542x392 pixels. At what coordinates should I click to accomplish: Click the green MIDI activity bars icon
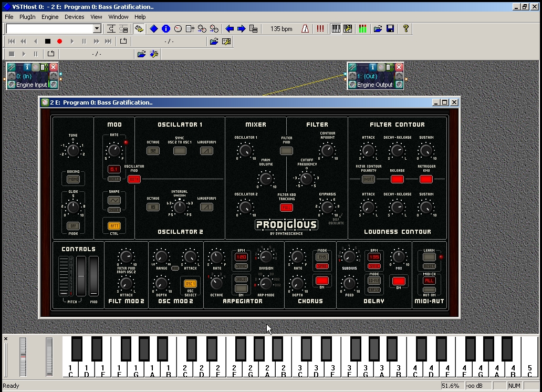364,29
